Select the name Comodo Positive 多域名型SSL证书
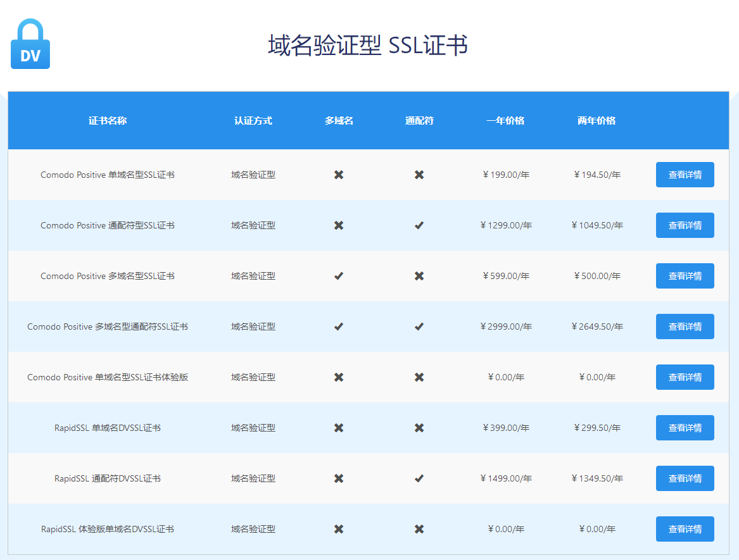This screenshot has height=560, width=739. coord(108,276)
